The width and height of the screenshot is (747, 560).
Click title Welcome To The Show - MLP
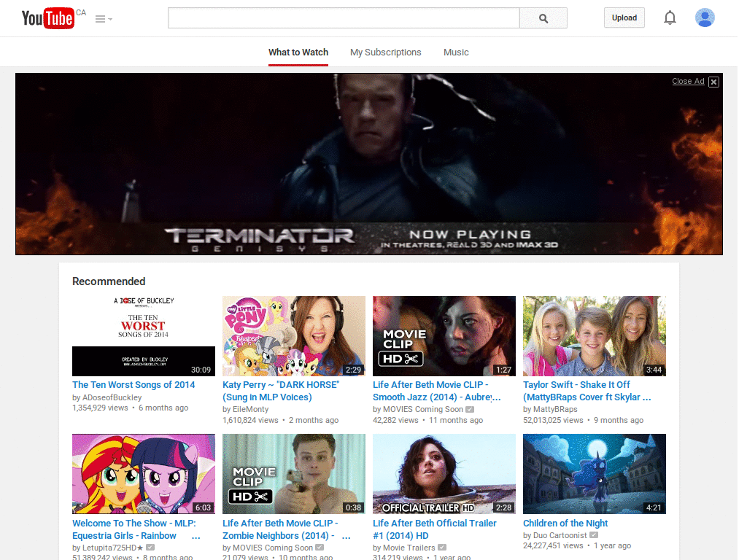click(136, 529)
